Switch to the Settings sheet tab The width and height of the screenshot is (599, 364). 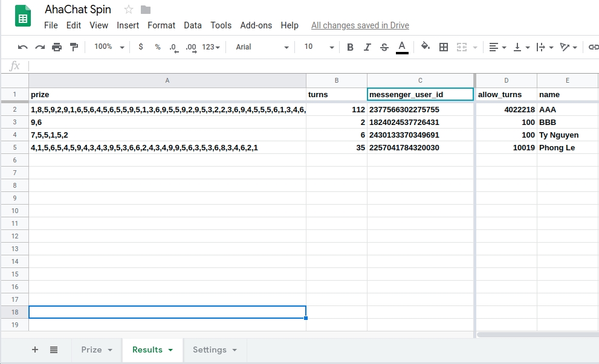[215, 350]
